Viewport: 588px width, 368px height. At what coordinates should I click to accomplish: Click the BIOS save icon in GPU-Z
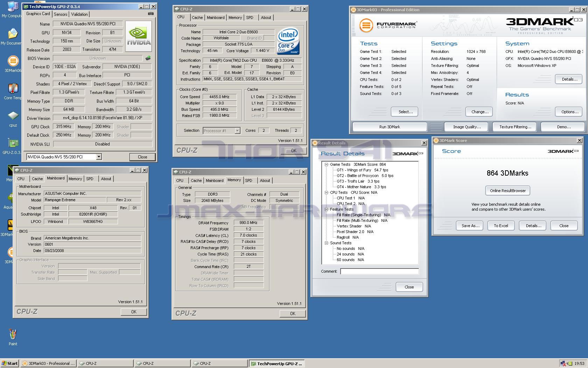point(148,58)
